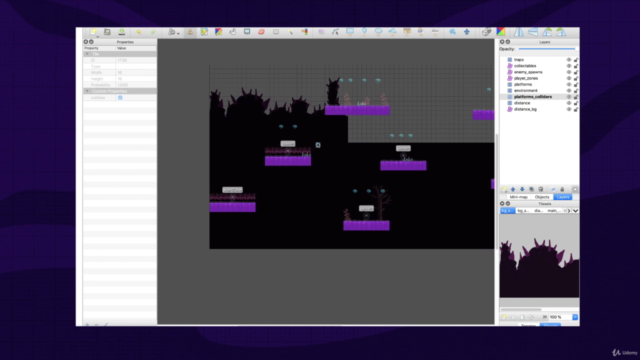Viewport: 640px width, 360px height.
Task: Select the Wang Brush tool
Action: pos(218,32)
